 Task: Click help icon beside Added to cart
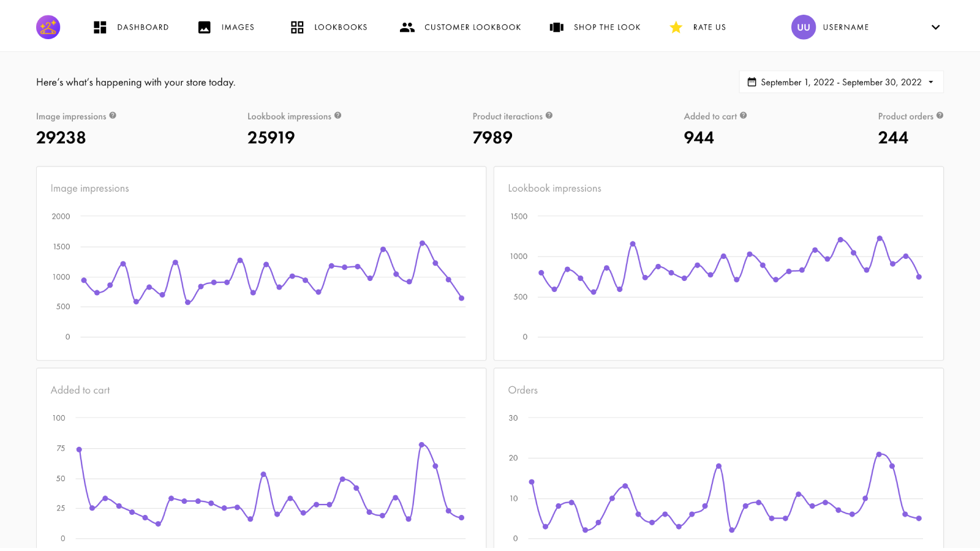743,115
